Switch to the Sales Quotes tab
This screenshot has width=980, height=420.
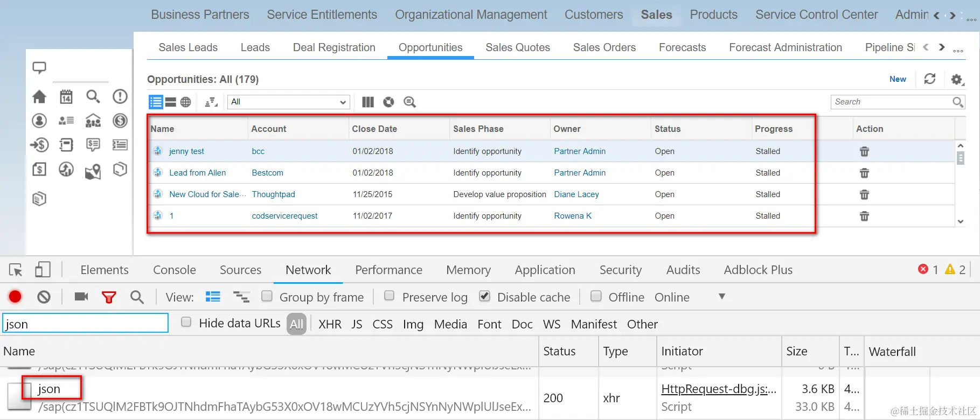click(x=517, y=47)
